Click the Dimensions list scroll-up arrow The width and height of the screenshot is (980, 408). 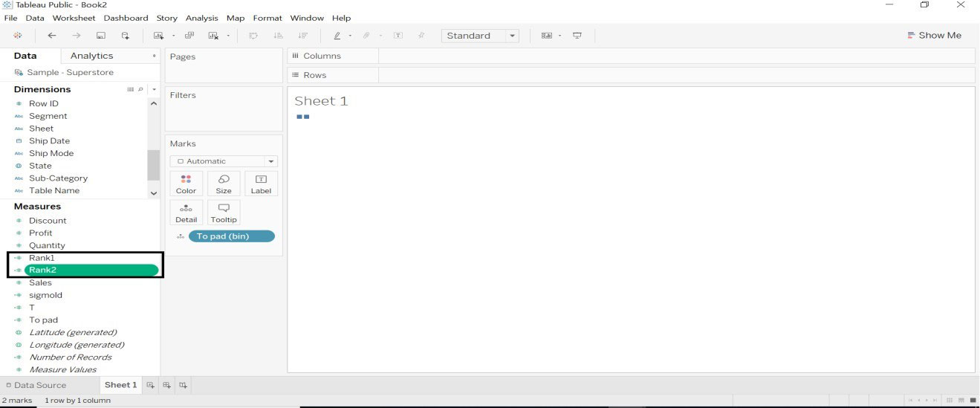pos(154,103)
